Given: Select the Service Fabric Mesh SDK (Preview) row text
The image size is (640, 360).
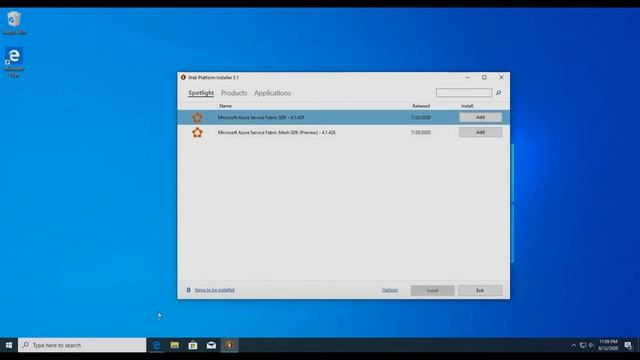Looking at the screenshot, I should click(x=276, y=132).
